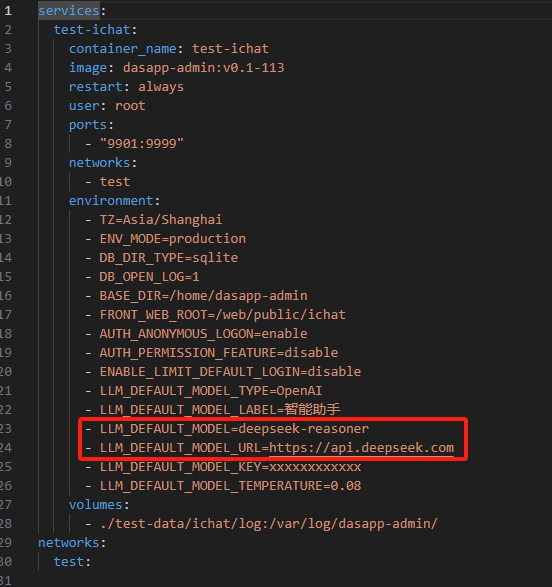This screenshot has height=587, width=552.
Task: Click 'LLM_DEFAULT_MODEL_TEMPERATURE=0.08' entry
Action: pos(231,486)
